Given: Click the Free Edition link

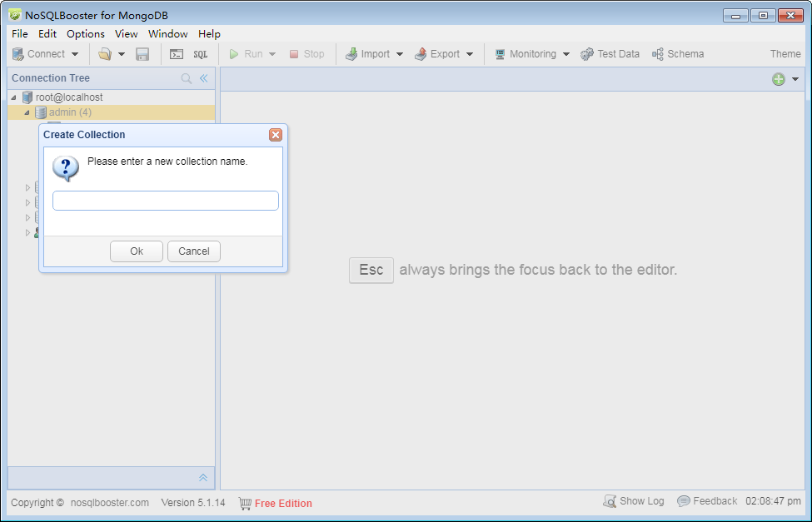Looking at the screenshot, I should click(283, 503).
